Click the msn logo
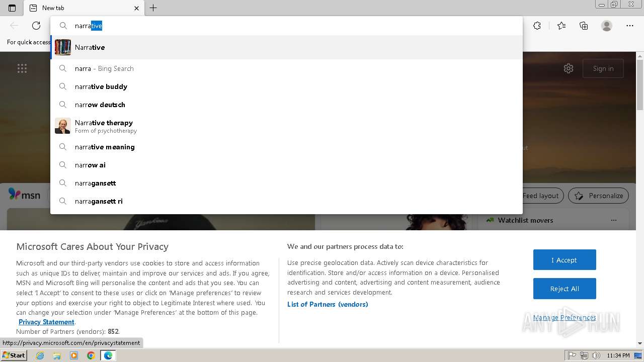 [x=24, y=195]
